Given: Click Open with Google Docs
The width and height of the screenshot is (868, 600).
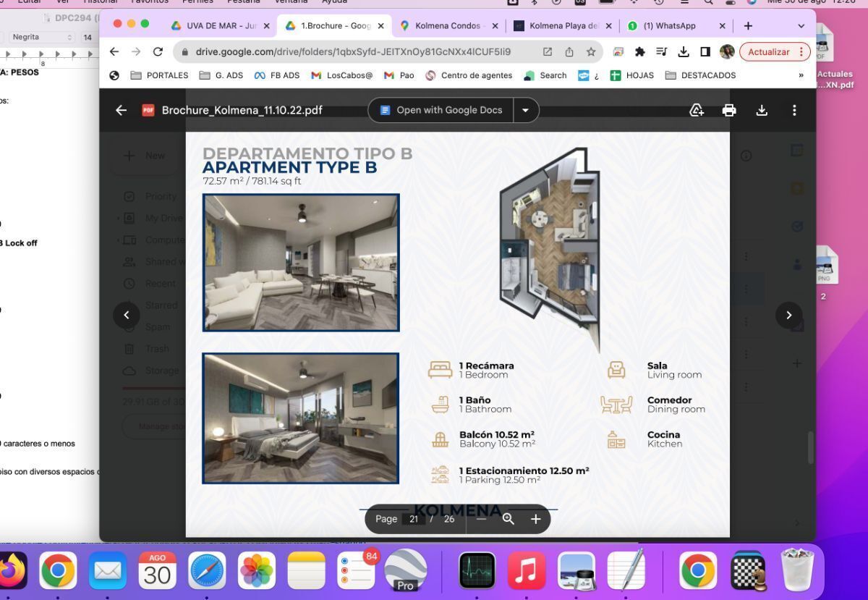Looking at the screenshot, I should tap(441, 110).
